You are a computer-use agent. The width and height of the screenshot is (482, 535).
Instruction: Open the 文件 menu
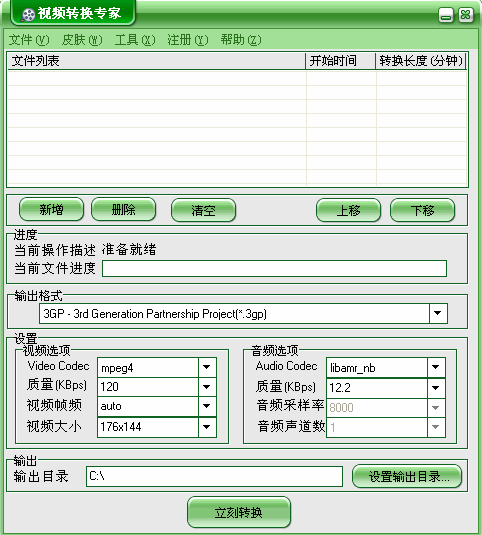(29, 40)
